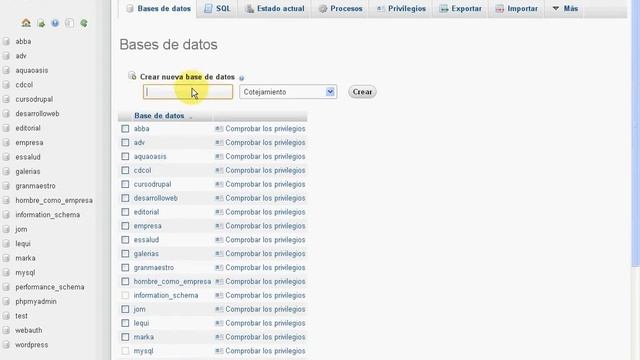The width and height of the screenshot is (640, 360).
Task: Click the database icon beside mysql in sidebar
Action: (x=6, y=273)
